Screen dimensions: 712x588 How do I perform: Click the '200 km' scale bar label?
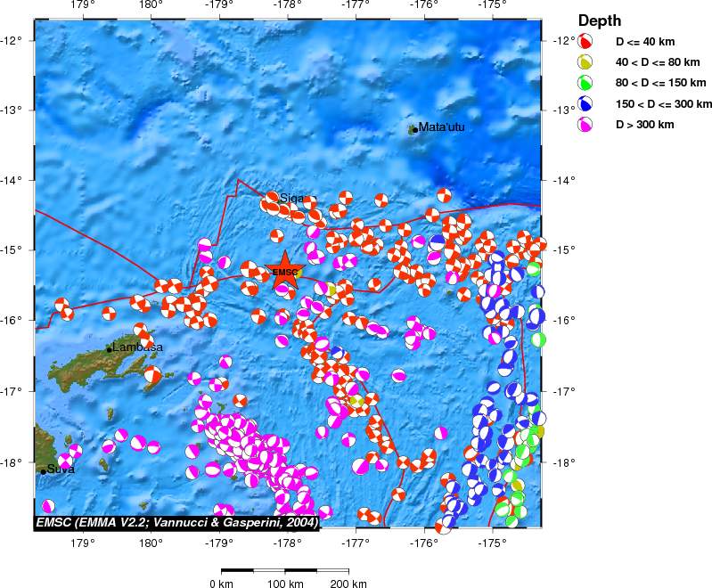coord(348,583)
